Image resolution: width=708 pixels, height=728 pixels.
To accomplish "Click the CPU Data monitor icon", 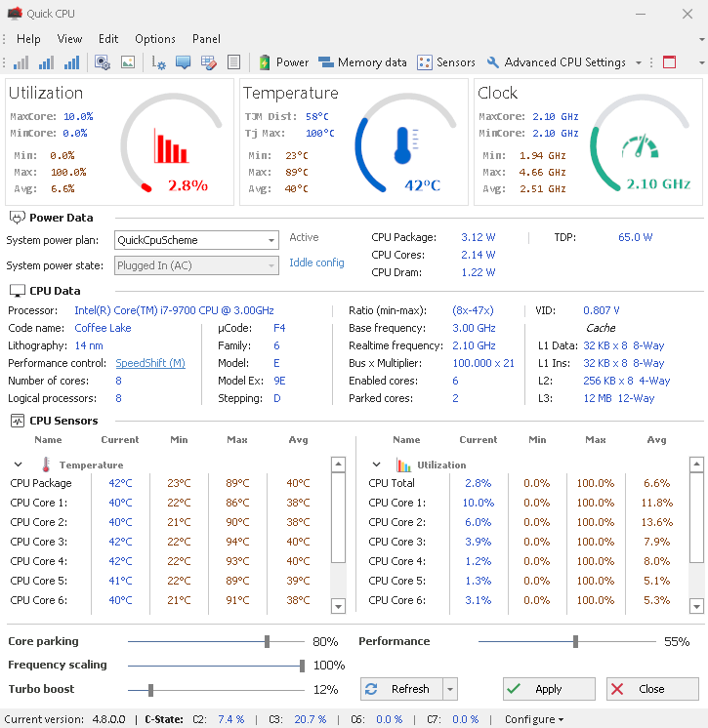I will (x=18, y=291).
